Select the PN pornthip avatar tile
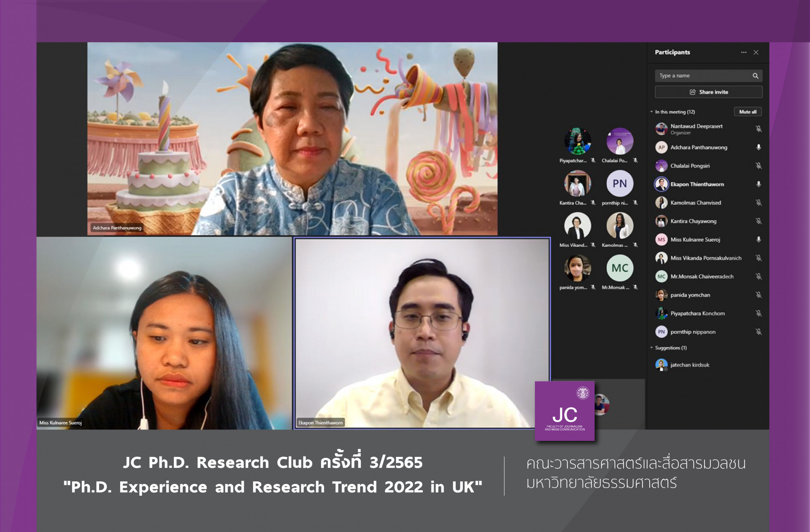Image resolution: width=810 pixels, height=532 pixels. (619, 184)
